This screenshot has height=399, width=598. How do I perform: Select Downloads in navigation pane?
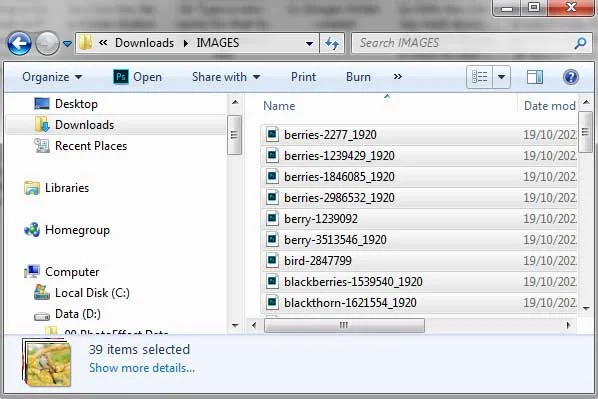click(x=84, y=125)
